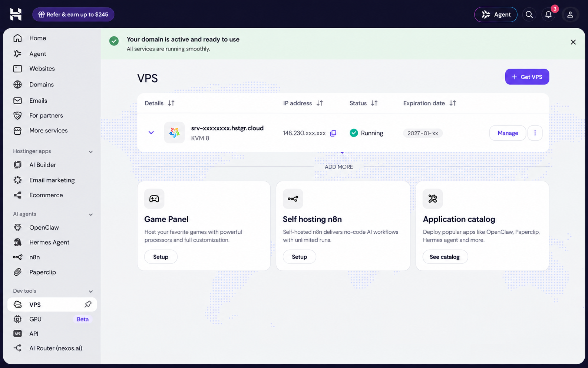The image size is (588, 368).
Task: Click the Ecommerce icon
Action: click(x=17, y=195)
